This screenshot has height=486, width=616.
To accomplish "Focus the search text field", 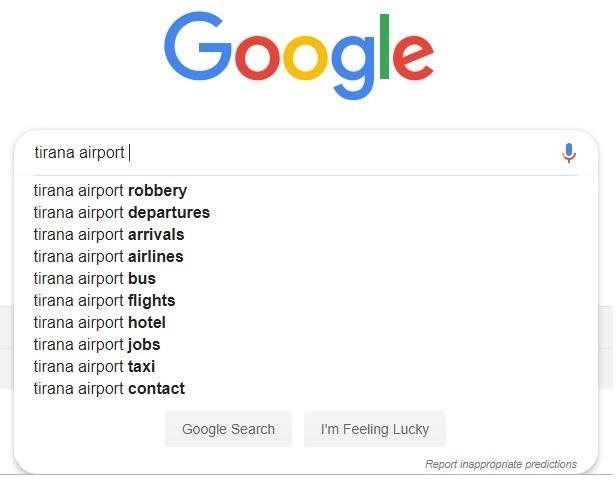I will click(300, 153).
